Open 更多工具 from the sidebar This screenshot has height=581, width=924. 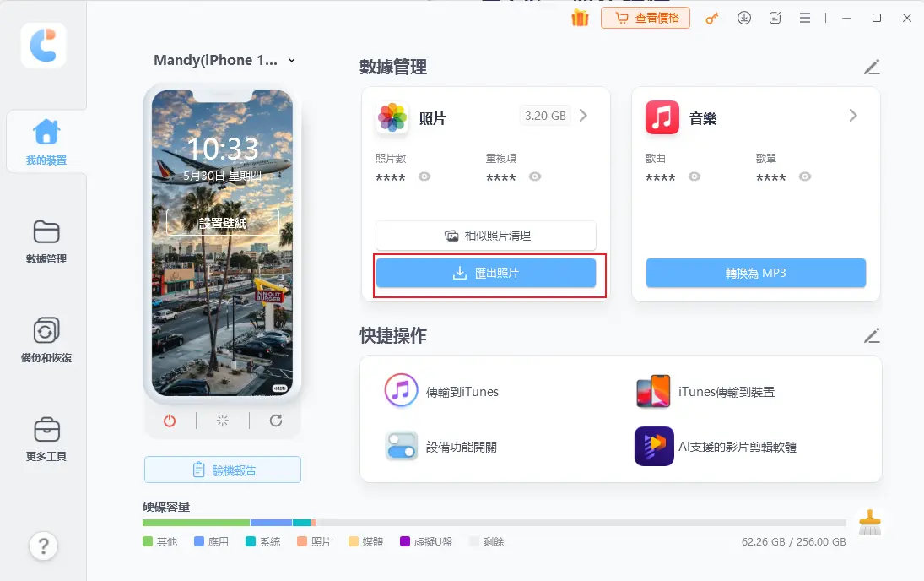pos(44,437)
